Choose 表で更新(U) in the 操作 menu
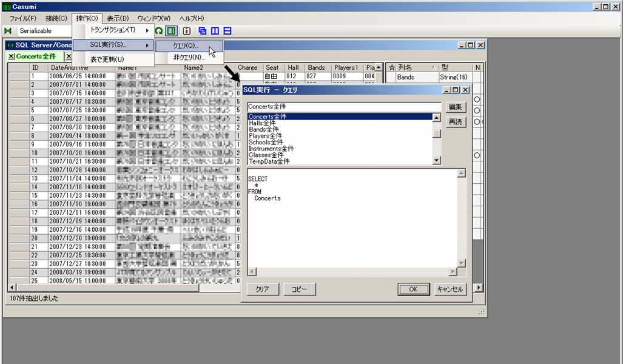The width and height of the screenshot is (623, 364). (107, 59)
